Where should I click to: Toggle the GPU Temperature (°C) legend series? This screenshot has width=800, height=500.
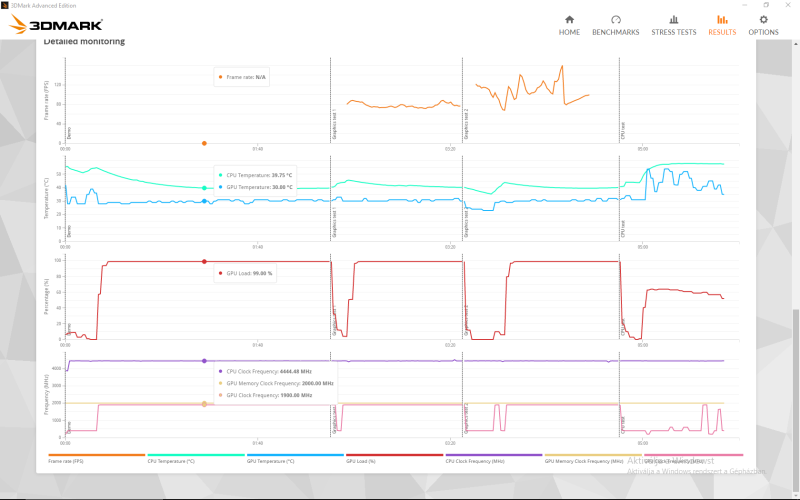[295, 458]
